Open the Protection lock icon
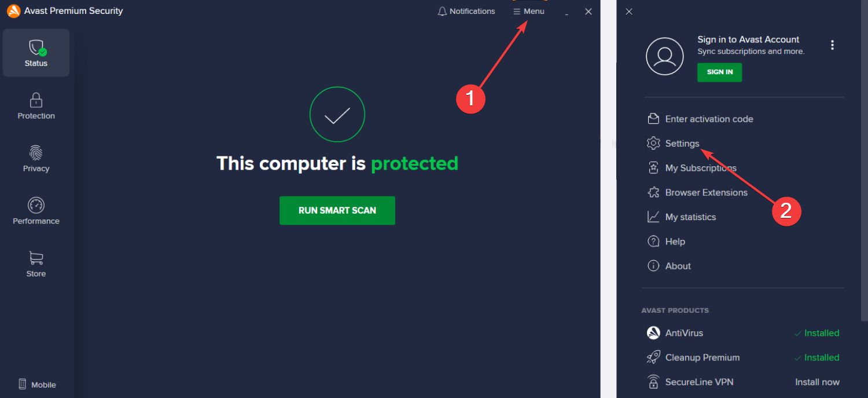Image resolution: width=868 pixels, height=398 pixels. tap(36, 100)
